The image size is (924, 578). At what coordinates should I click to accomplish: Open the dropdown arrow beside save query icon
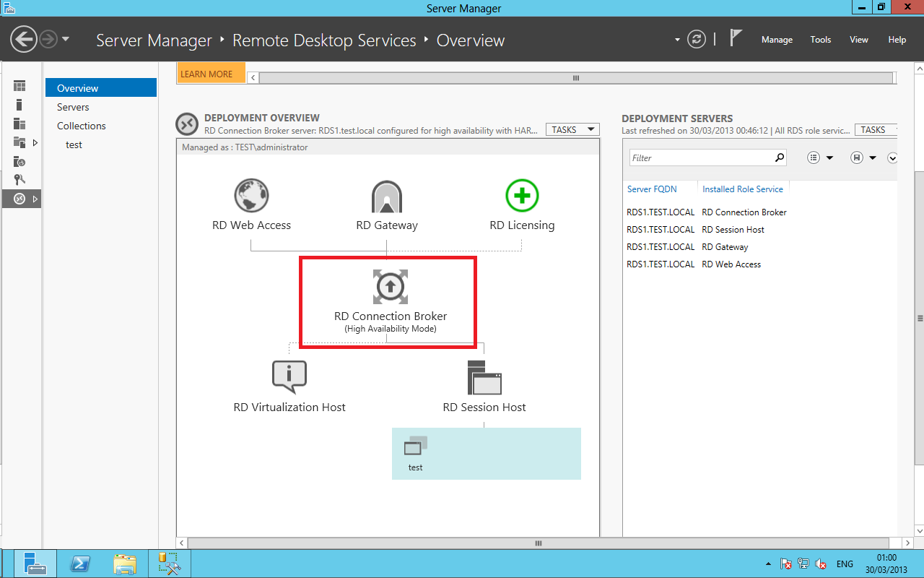[873, 158]
